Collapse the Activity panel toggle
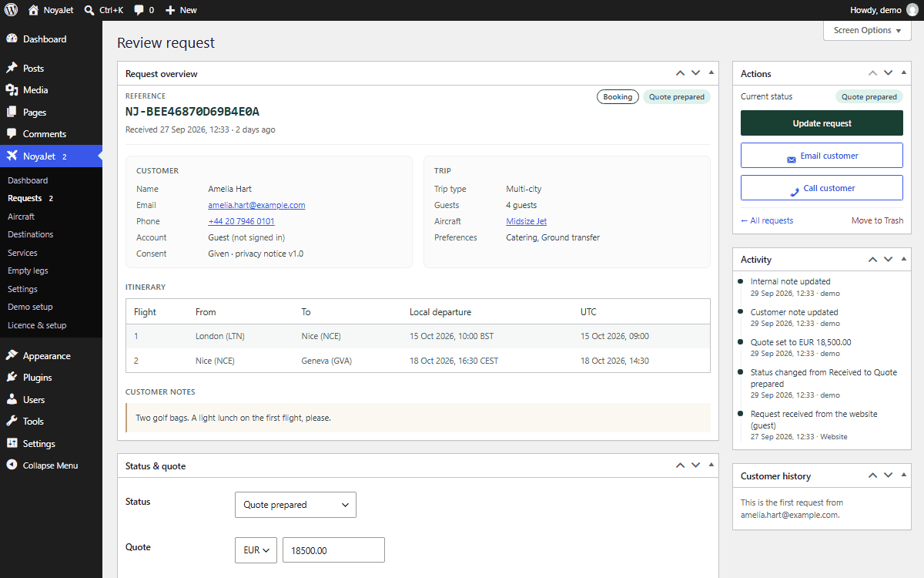924x578 pixels. pyautogui.click(x=903, y=260)
